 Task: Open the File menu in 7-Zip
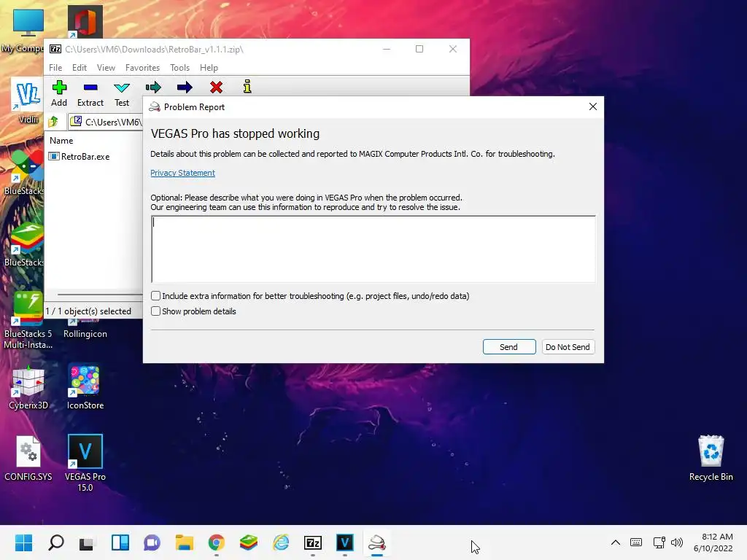click(55, 68)
